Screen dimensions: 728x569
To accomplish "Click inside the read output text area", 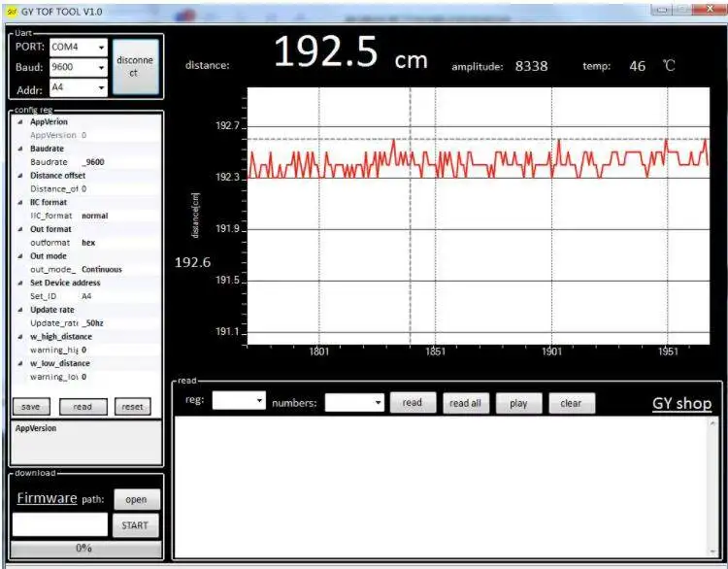I will click(x=440, y=486).
